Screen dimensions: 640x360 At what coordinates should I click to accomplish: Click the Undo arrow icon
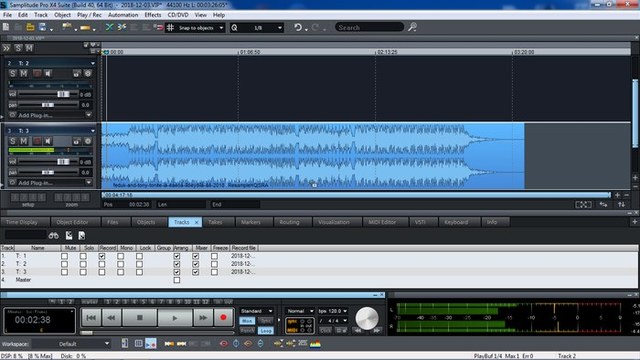(298, 27)
